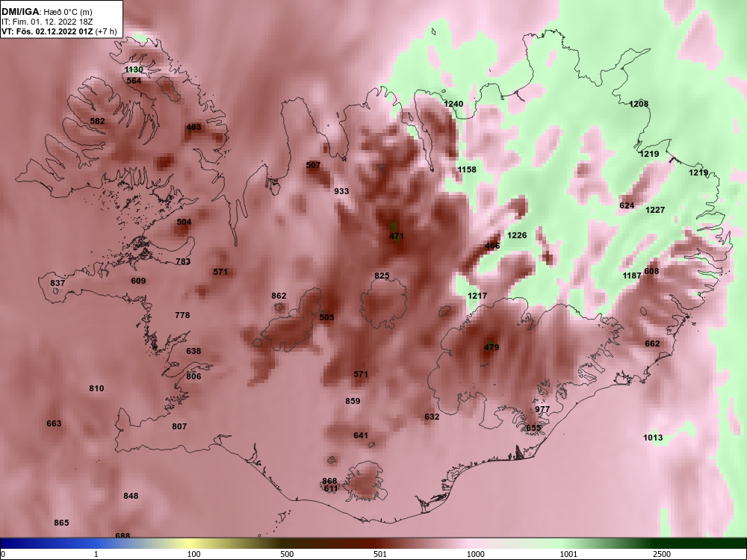Screen dimensions: 747x560
Task: Pick the 608 reading
Action: (x=651, y=272)
